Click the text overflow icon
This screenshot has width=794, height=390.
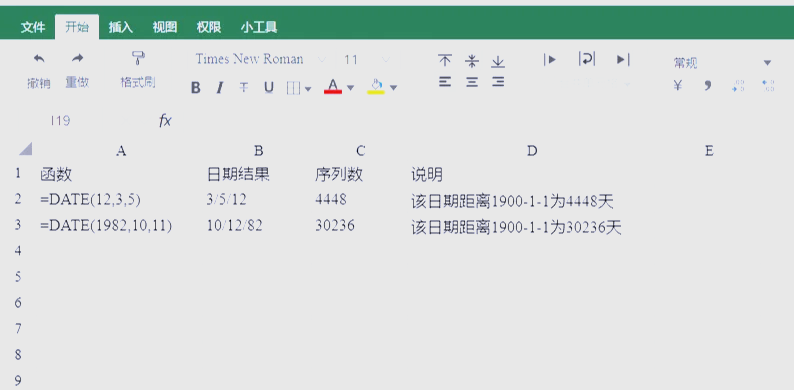[549, 59]
